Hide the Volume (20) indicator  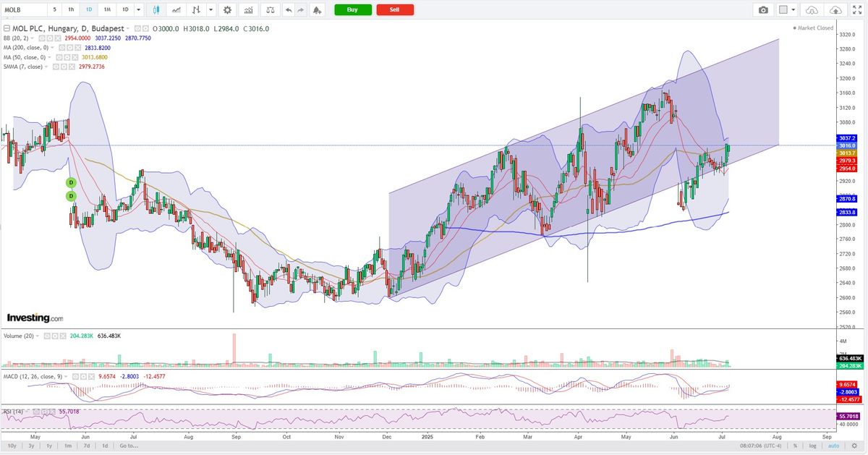[x=48, y=336]
